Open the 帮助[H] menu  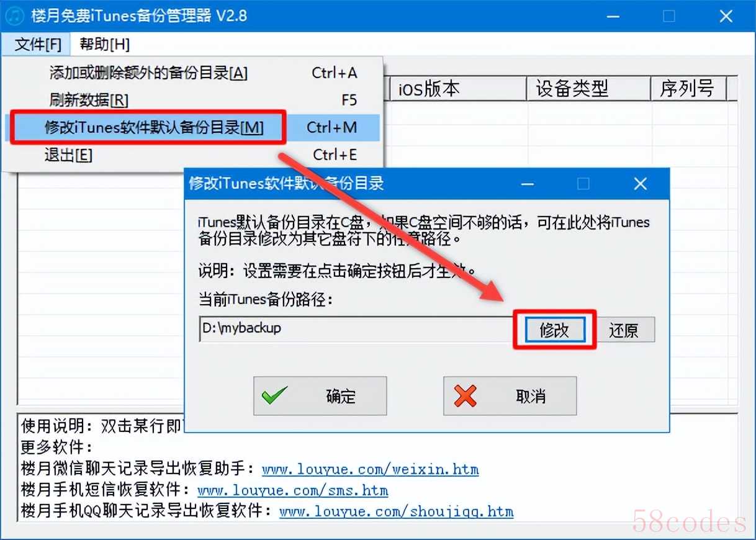(x=104, y=45)
